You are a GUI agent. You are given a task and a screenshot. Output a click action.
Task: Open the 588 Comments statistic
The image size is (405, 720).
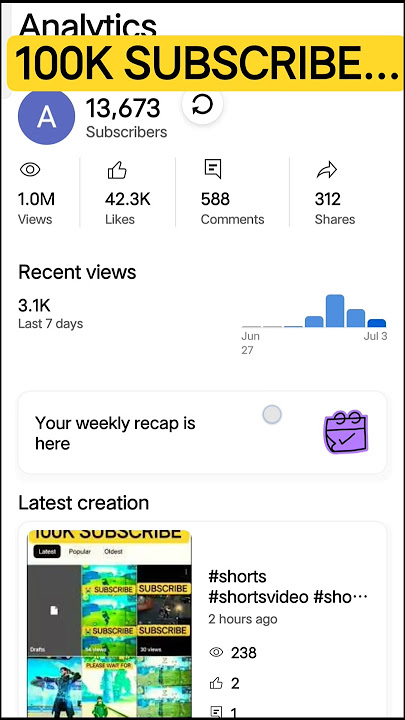[x=232, y=208]
